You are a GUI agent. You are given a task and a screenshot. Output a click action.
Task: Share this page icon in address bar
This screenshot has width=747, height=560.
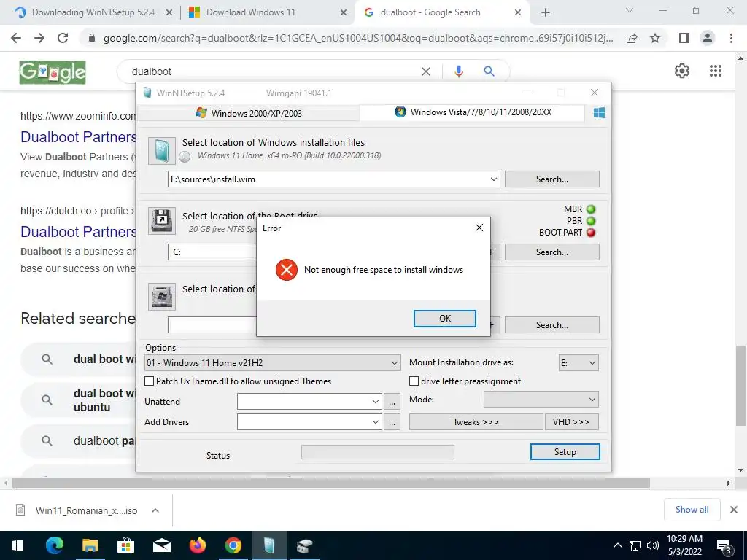pos(632,38)
